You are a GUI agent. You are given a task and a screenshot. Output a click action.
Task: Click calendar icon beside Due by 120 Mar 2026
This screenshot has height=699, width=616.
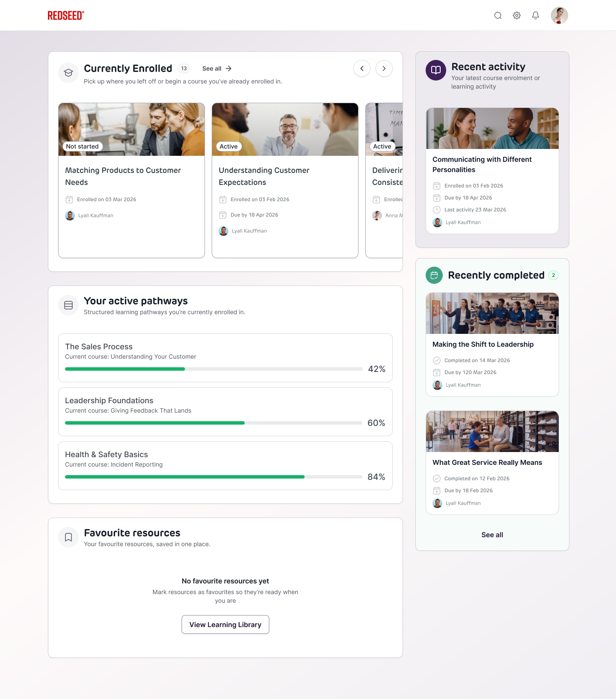437,372
